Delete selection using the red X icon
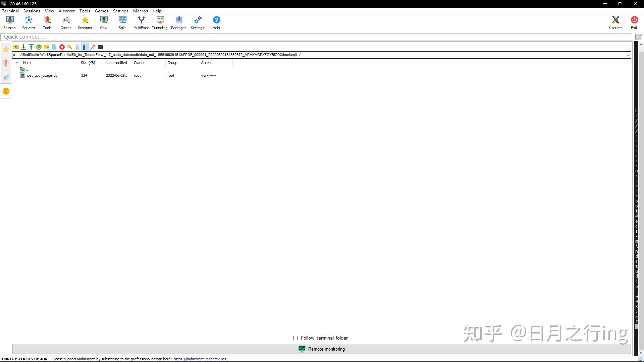This screenshot has width=644, height=362. (62, 47)
